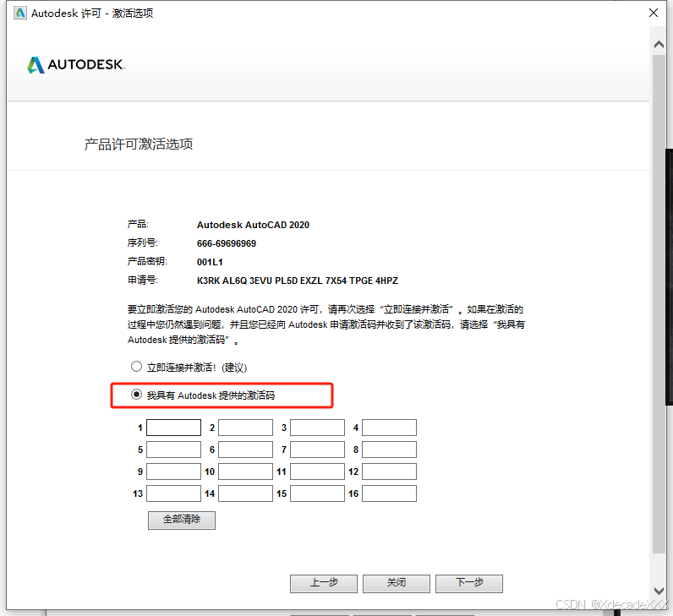The image size is (673, 616).
Task: Click the product key 001L1
Action: point(210,262)
